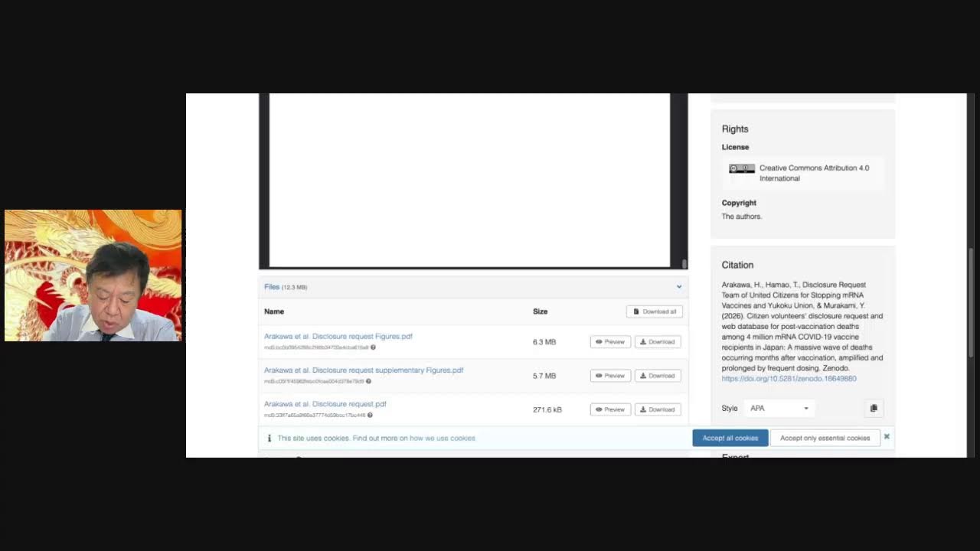980x551 pixels.
Task: Preview the 271.6 kB Disclosure request.pdf
Action: click(x=610, y=409)
